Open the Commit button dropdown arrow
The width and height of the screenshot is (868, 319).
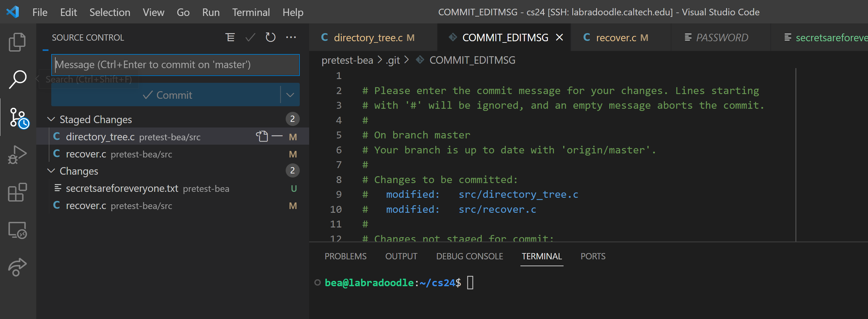[x=290, y=95]
